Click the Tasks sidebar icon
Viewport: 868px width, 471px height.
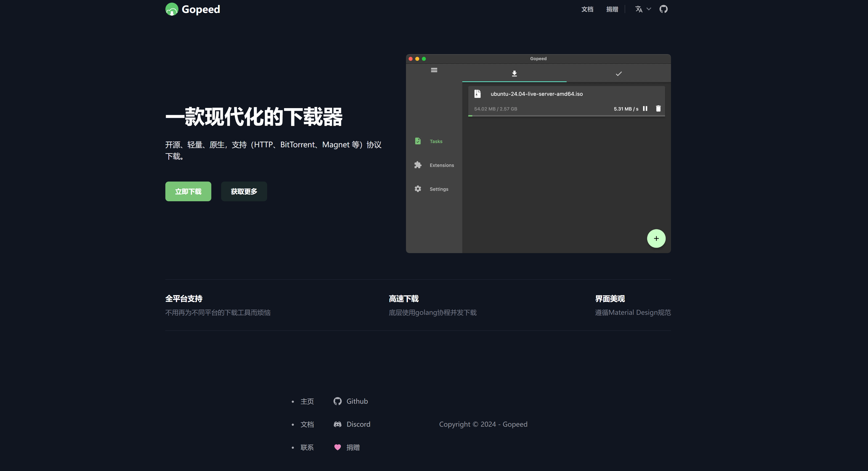[418, 141]
